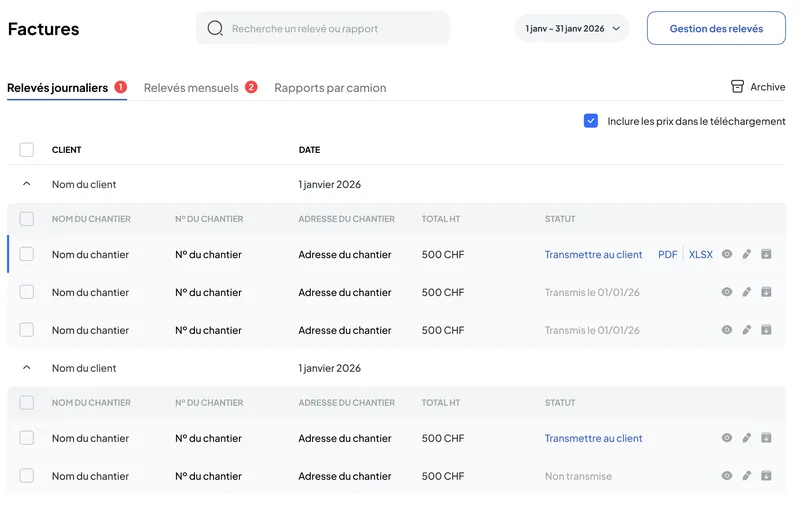Check the second group's 'NOM DU CHANTIER' header checkbox
Image resolution: width=800 pixels, height=505 pixels.
(27, 402)
